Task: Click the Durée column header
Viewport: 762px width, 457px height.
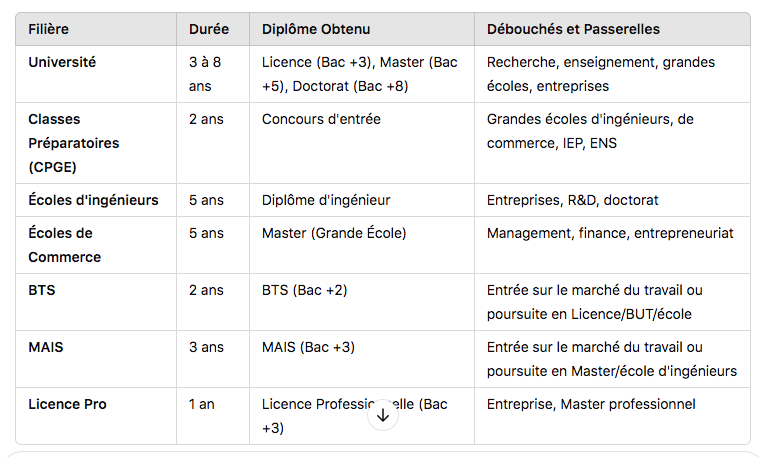Action: click(x=208, y=29)
